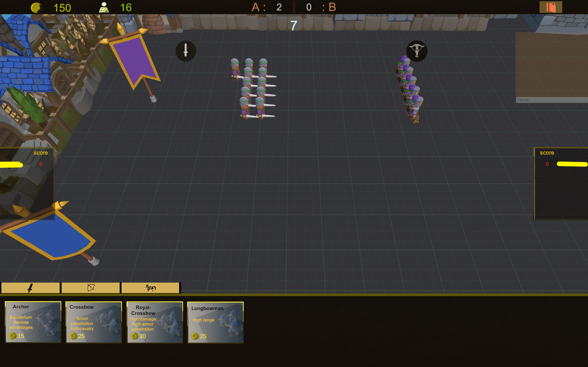Select the bow ranged unit category
The height and width of the screenshot is (367, 588).
pyautogui.click(x=90, y=288)
